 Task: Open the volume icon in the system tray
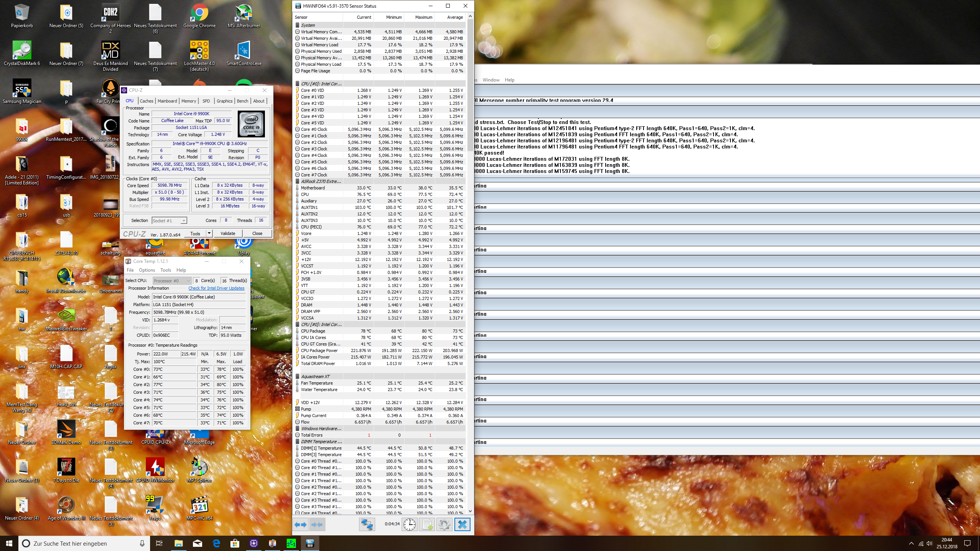(929, 543)
